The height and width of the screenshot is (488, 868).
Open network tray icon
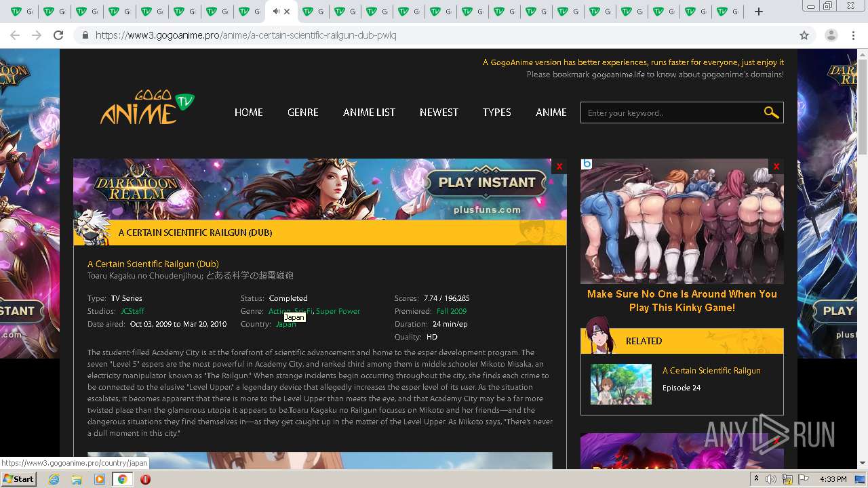point(787,479)
